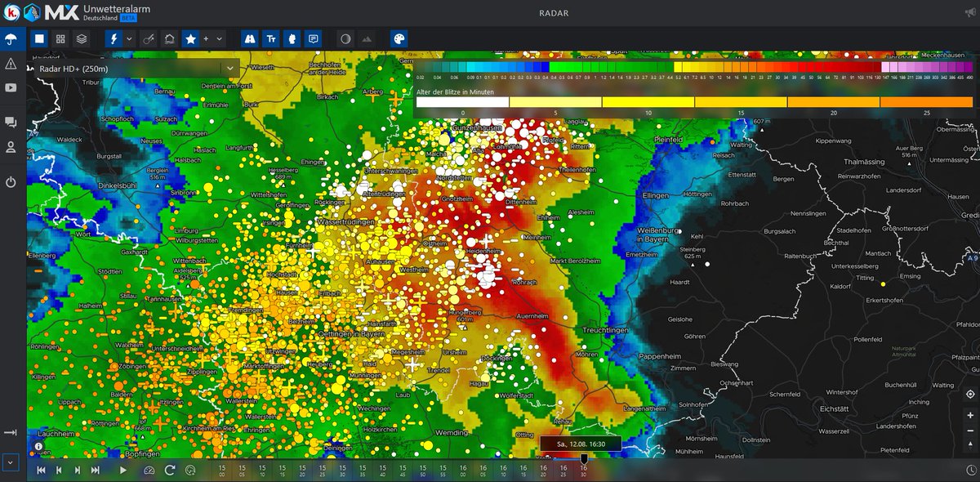
Task: Click the lightning age legend bar
Action: (694, 102)
